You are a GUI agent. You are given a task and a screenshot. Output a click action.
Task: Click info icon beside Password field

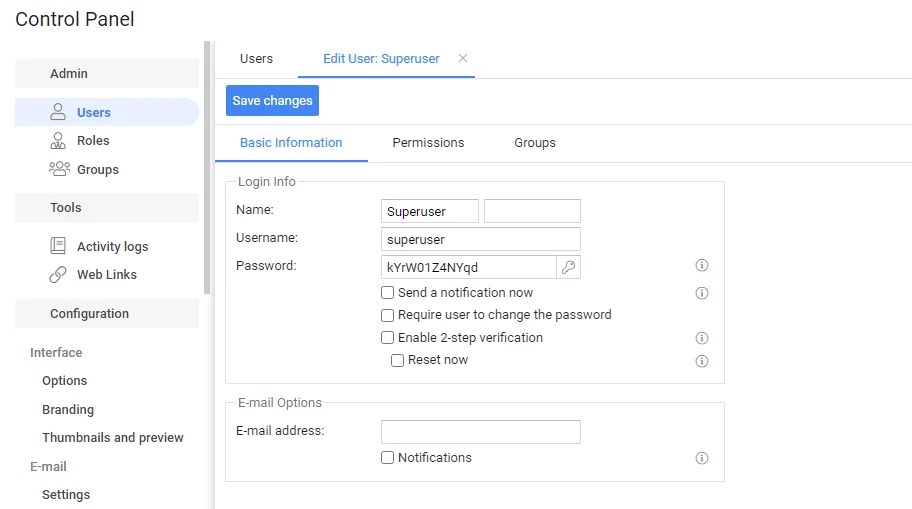(702, 266)
